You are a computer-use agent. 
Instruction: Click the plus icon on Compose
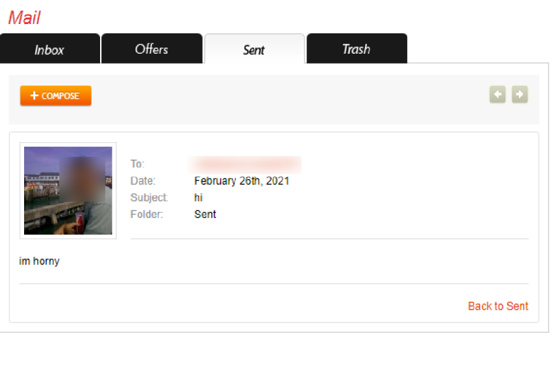click(34, 95)
